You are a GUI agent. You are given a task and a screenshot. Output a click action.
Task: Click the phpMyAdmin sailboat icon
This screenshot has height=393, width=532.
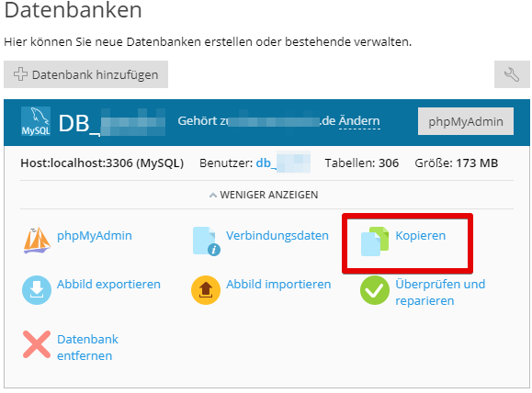[x=37, y=240]
